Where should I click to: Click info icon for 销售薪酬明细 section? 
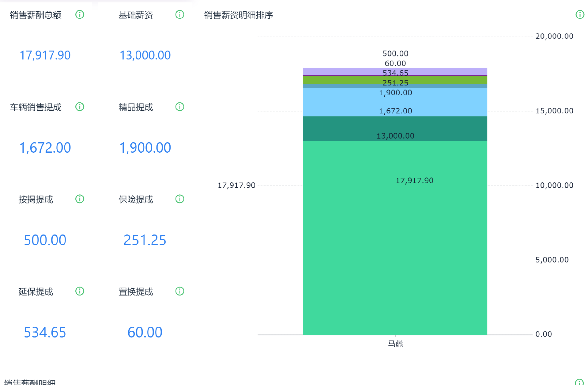pyautogui.click(x=579, y=382)
